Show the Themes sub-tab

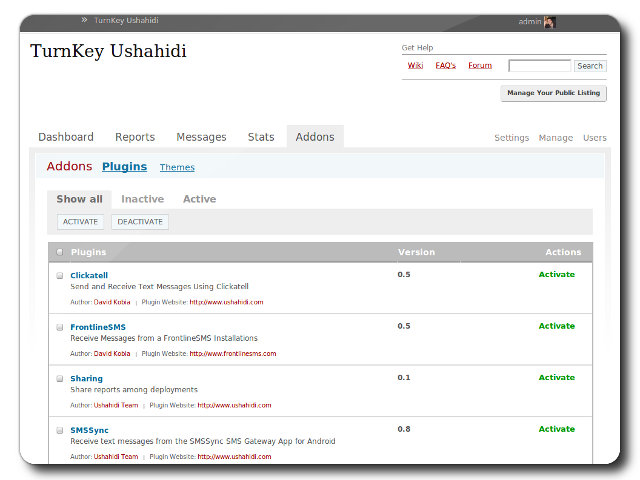pyautogui.click(x=177, y=168)
